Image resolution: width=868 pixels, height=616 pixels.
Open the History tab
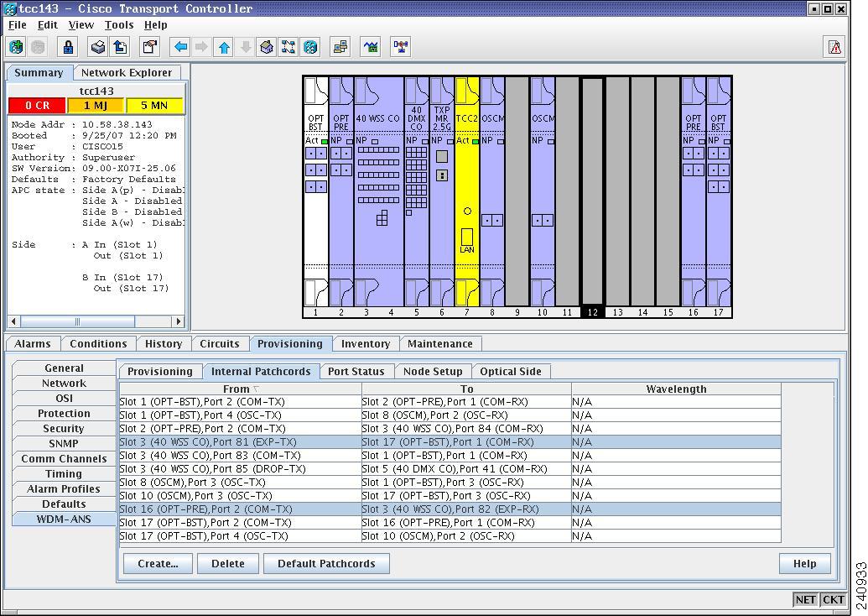tap(164, 344)
